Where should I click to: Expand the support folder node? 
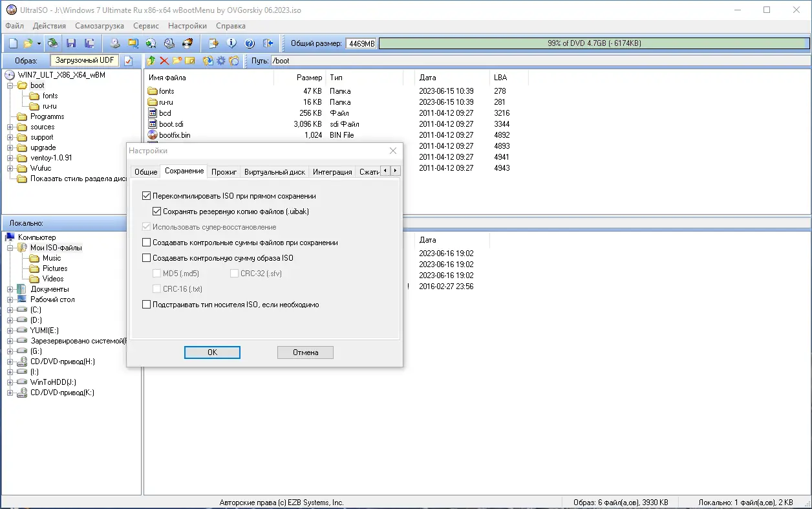[10, 137]
